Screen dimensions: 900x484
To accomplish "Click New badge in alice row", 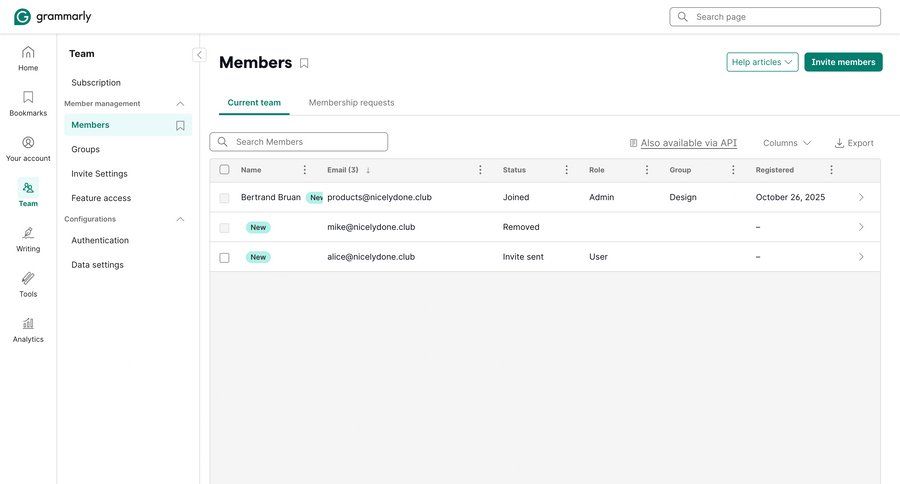I will click(x=258, y=257).
